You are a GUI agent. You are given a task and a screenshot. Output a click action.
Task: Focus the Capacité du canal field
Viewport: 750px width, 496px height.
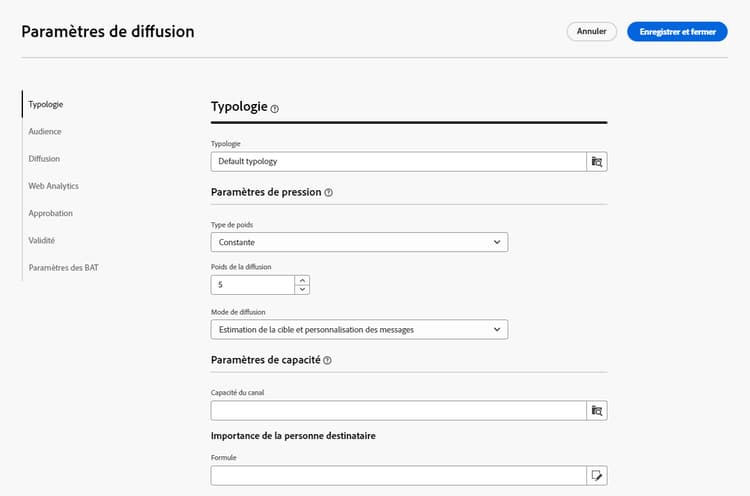(398, 410)
